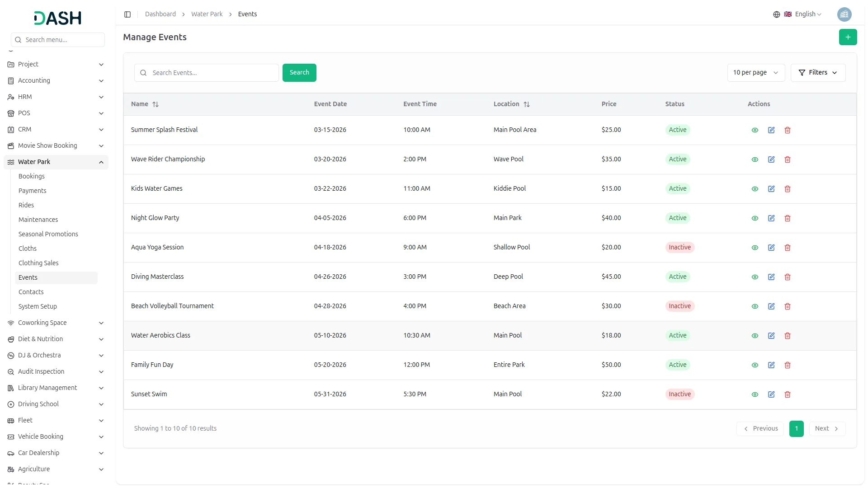Click the Next pagination button

coord(826,429)
